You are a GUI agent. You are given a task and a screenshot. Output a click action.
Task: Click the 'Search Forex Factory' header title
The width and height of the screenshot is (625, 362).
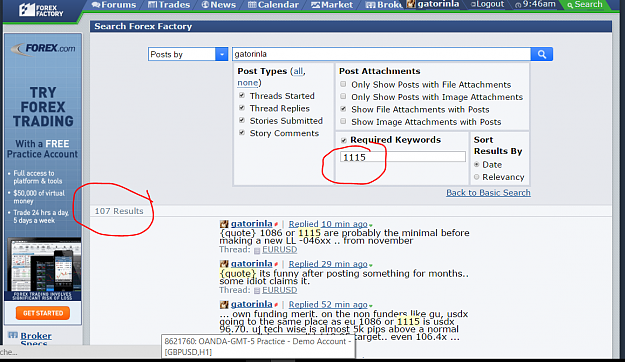point(143,26)
